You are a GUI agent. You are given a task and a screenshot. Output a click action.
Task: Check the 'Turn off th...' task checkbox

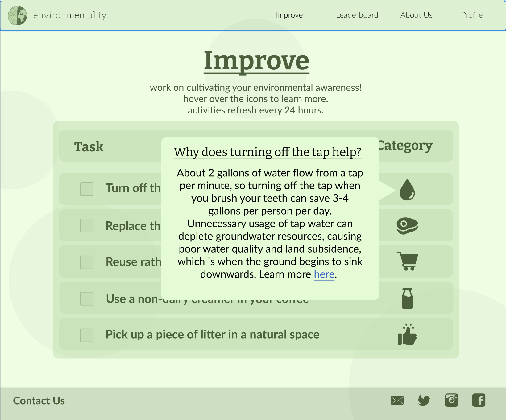[x=87, y=189]
